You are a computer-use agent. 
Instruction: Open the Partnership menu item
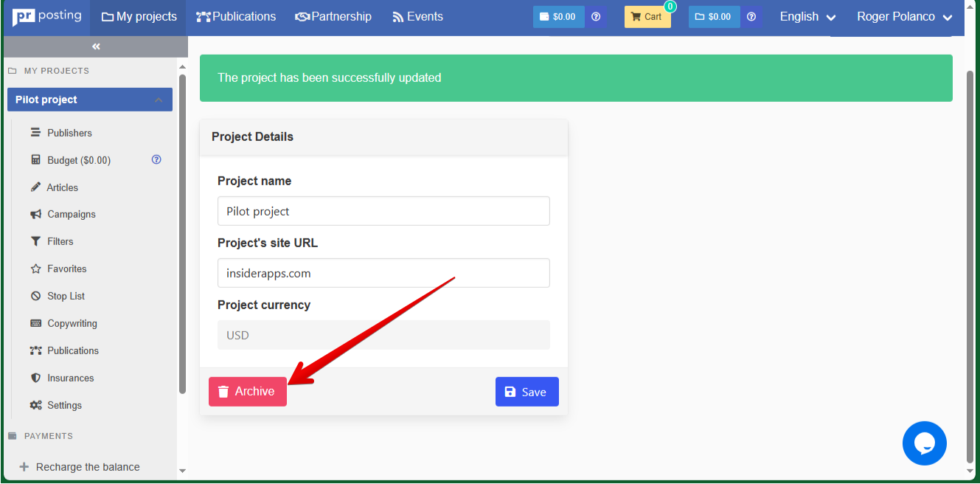(x=333, y=17)
